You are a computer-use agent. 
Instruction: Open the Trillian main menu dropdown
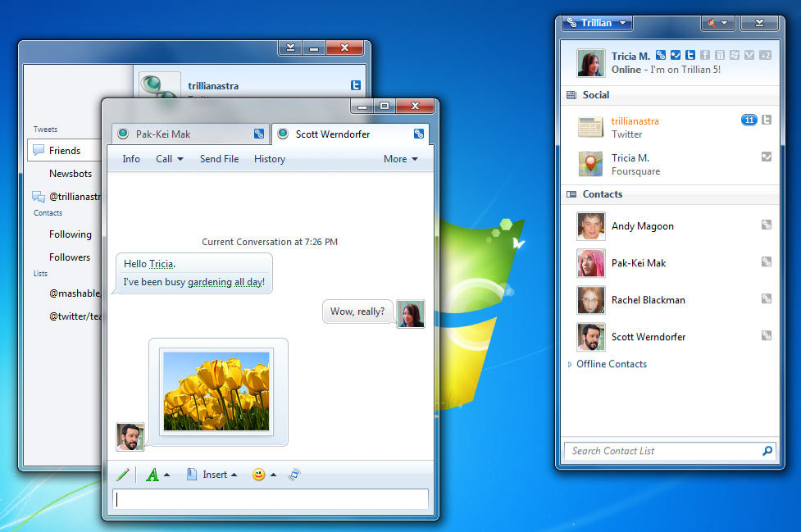[x=597, y=23]
